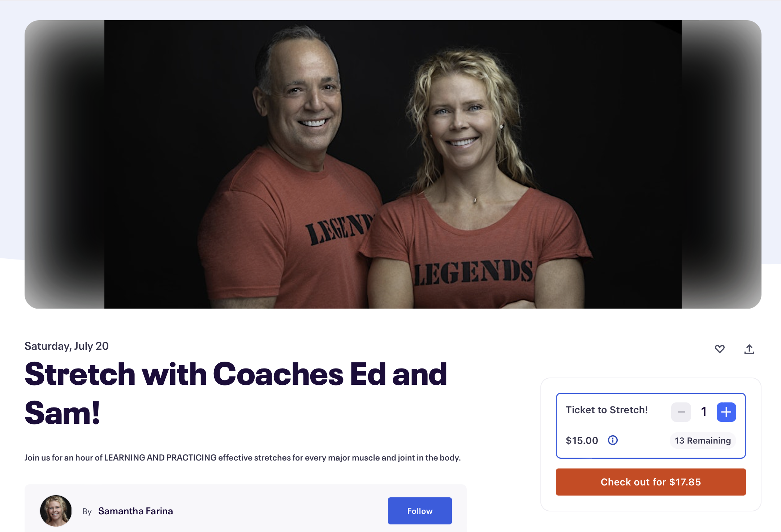Screen dimensions: 781x532
Task: Select the ticket quantity number 1
Action: (704, 412)
